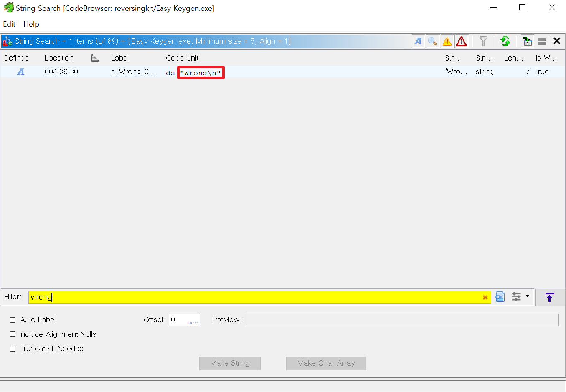This screenshot has width=566, height=392.
Task: Click the "Wrong\n" code unit cell
Action: coord(201,73)
